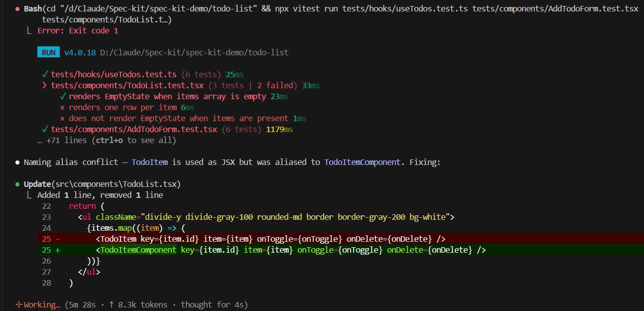Click the blue RUN badge

[x=48, y=52]
